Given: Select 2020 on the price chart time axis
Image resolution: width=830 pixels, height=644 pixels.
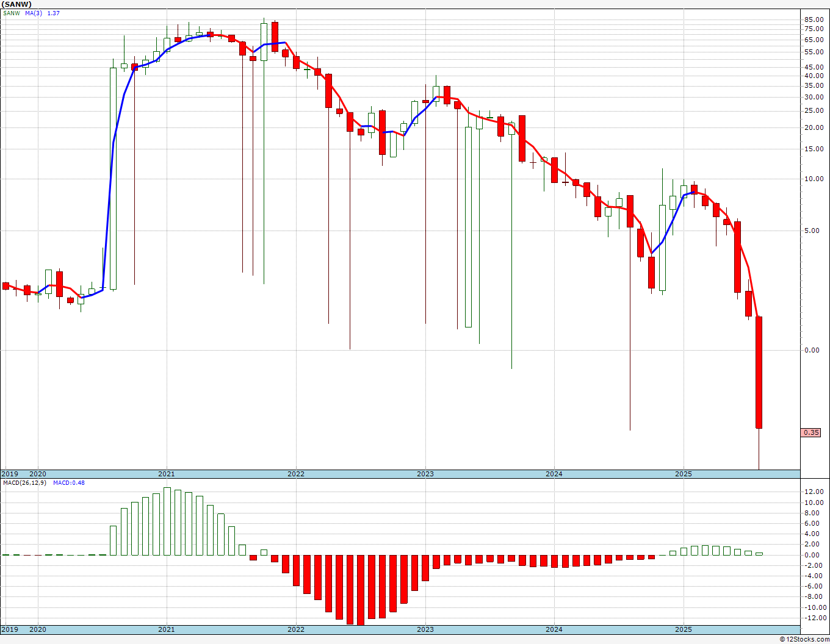Looking at the screenshot, I should pyautogui.click(x=38, y=474).
